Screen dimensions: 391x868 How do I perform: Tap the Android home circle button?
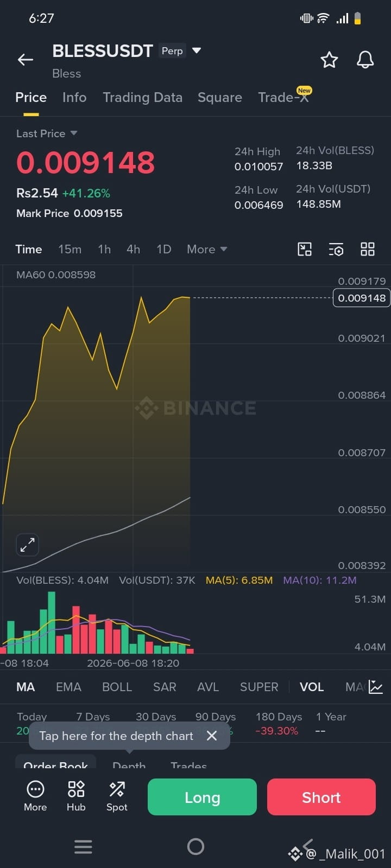(195, 846)
